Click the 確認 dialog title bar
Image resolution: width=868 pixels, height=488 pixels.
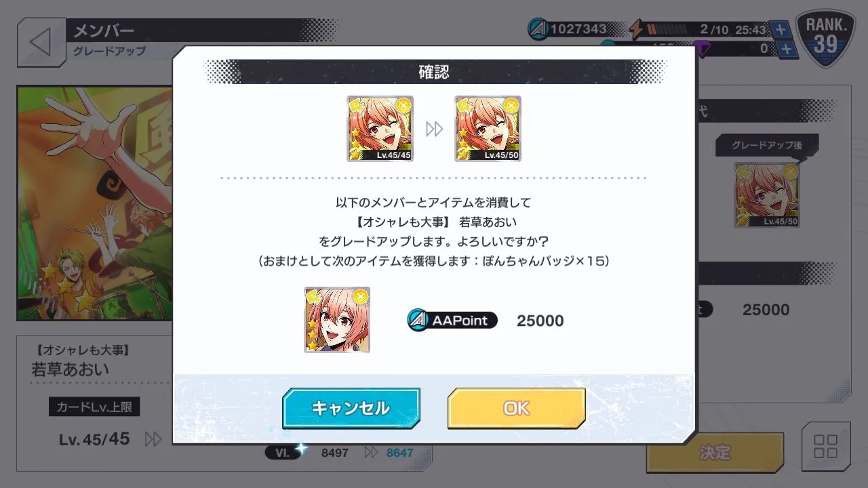(434, 71)
